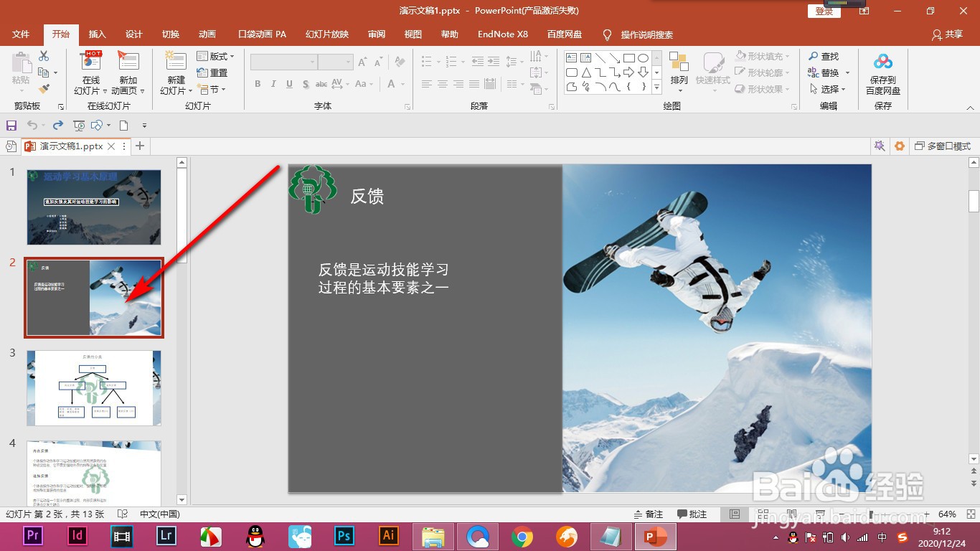Open Adobe Premiere from the taskbar
This screenshot has width=980, height=551.
pos(32,536)
